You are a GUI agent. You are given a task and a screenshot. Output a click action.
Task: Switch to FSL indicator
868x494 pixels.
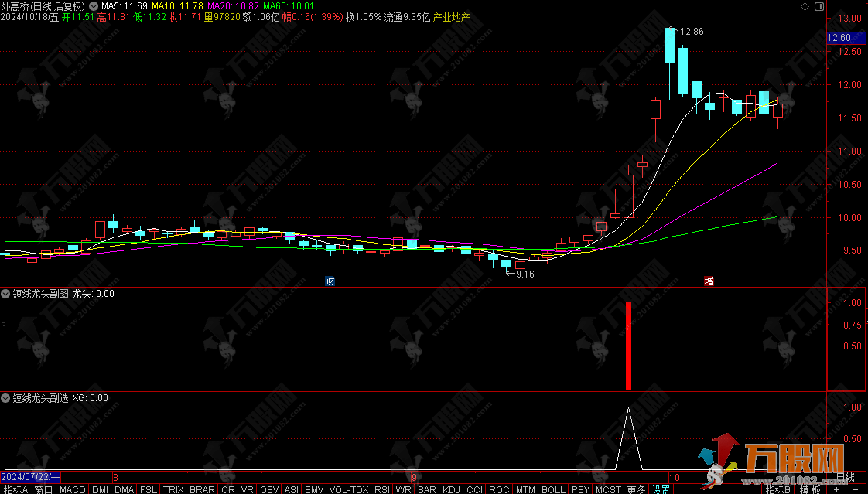pos(149,489)
